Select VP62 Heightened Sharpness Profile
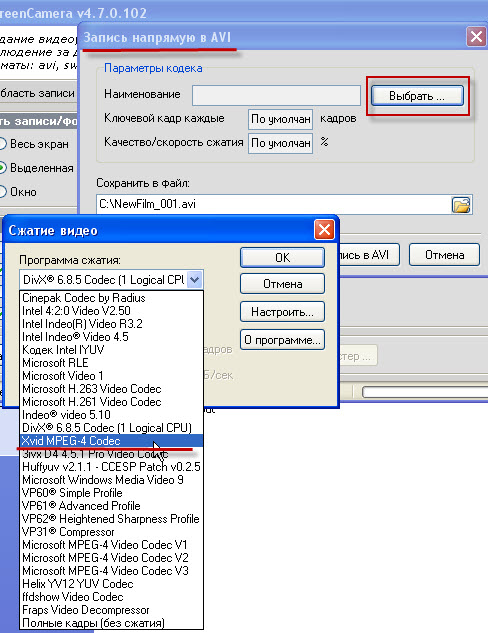Image resolution: width=488 pixels, height=633 pixels. point(111,518)
